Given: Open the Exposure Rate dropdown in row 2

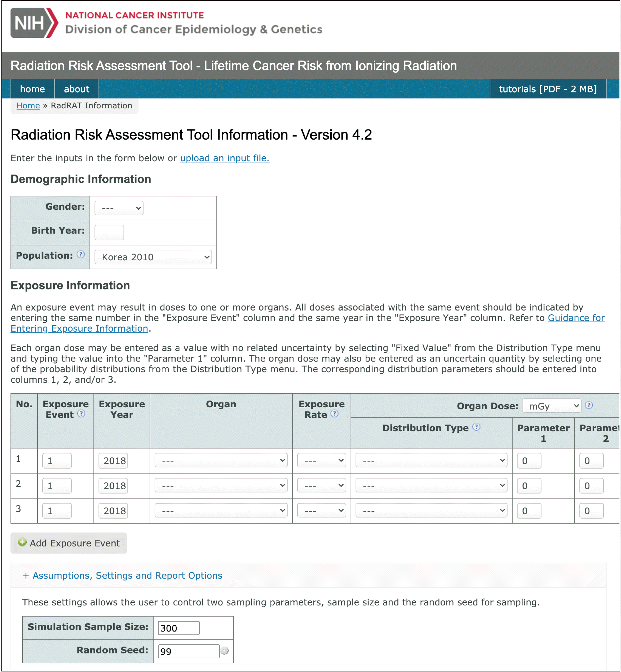Looking at the screenshot, I should click(322, 486).
